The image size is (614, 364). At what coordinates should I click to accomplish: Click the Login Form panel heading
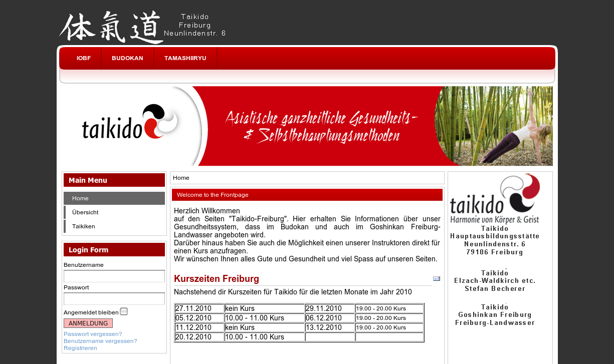click(114, 250)
